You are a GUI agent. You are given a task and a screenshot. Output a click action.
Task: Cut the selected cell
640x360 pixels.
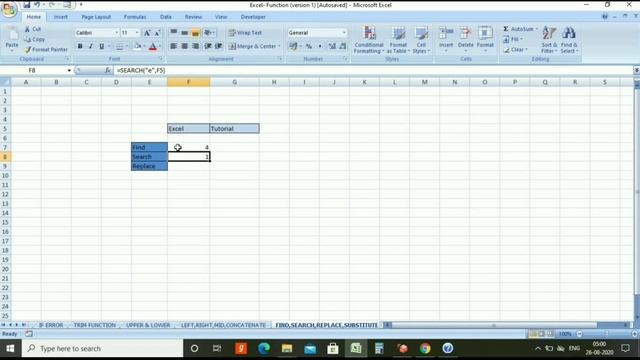point(33,29)
